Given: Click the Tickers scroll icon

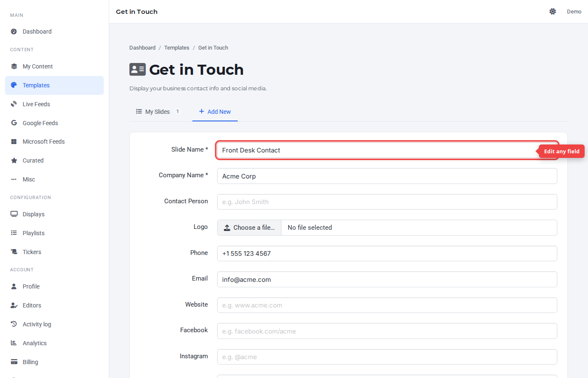Looking at the screenshot, I should coord(14,252).
